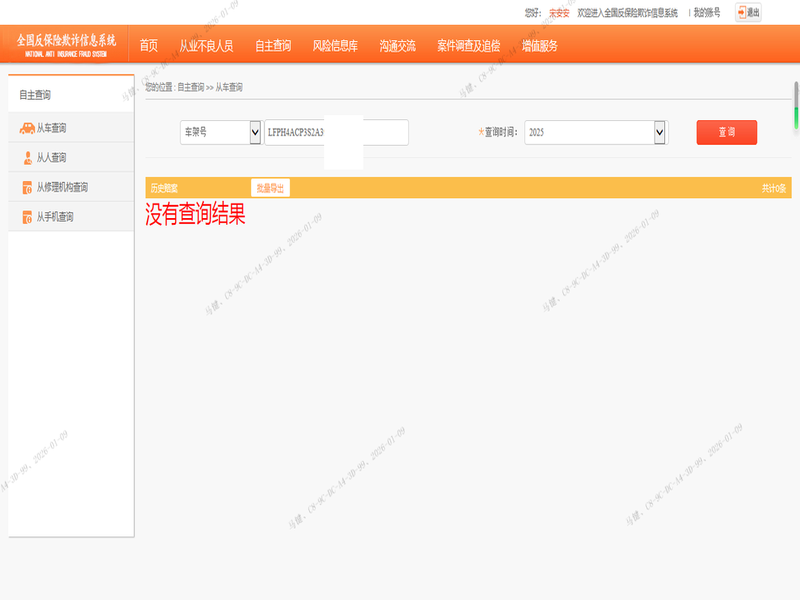Click the person icon beside 从人查询
The width and height of the screenshot is (800, 600).
coord(27,158)
